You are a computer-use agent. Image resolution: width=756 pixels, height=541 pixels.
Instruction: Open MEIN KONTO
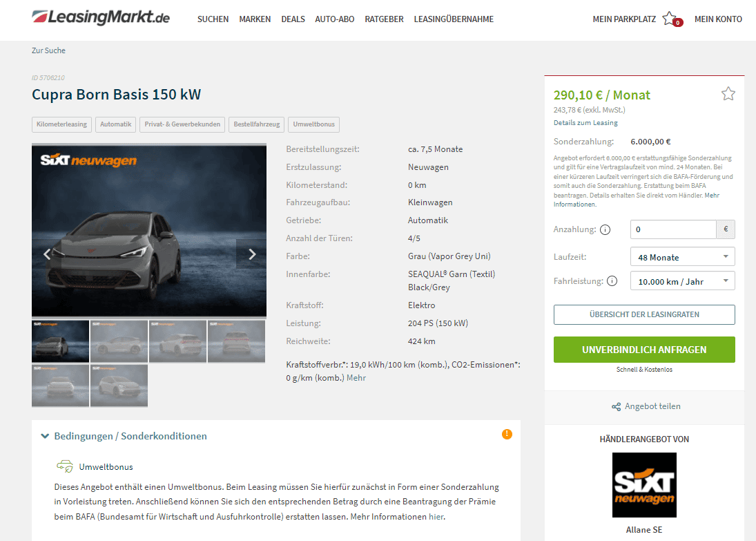click(718, 19)
